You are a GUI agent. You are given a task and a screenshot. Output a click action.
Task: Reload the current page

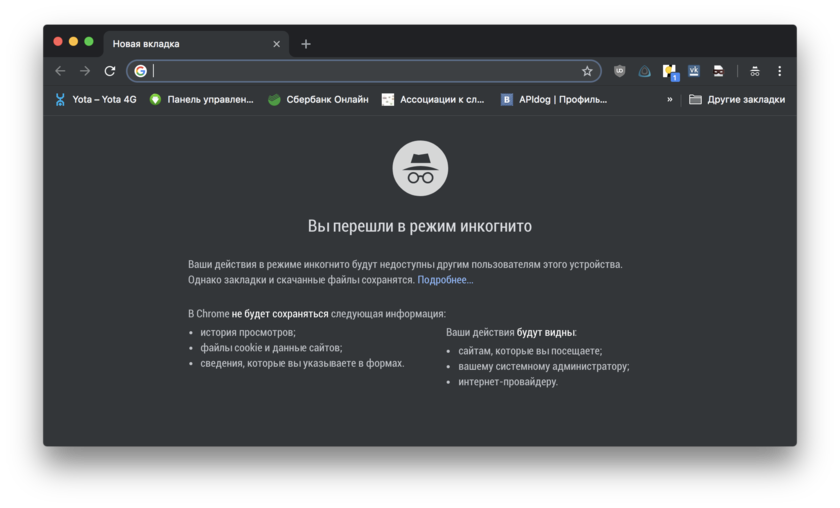110,71
